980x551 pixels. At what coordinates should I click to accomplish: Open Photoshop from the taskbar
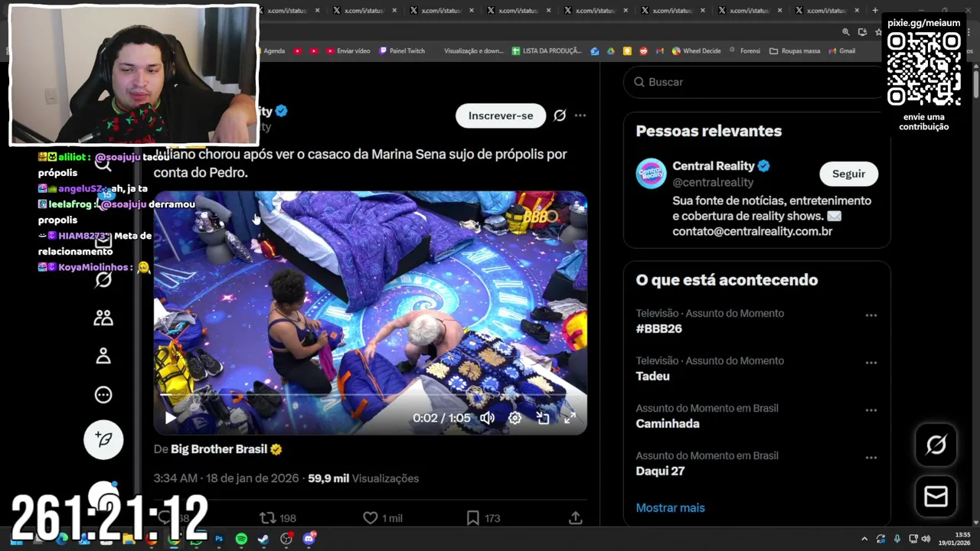[x=219, y=539]
